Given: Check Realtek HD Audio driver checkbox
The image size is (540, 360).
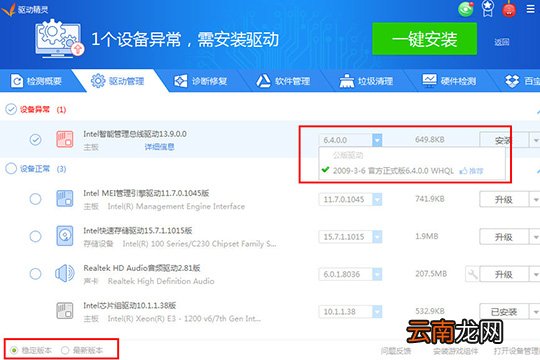Looking at the screenshot, I should (35, 274).
